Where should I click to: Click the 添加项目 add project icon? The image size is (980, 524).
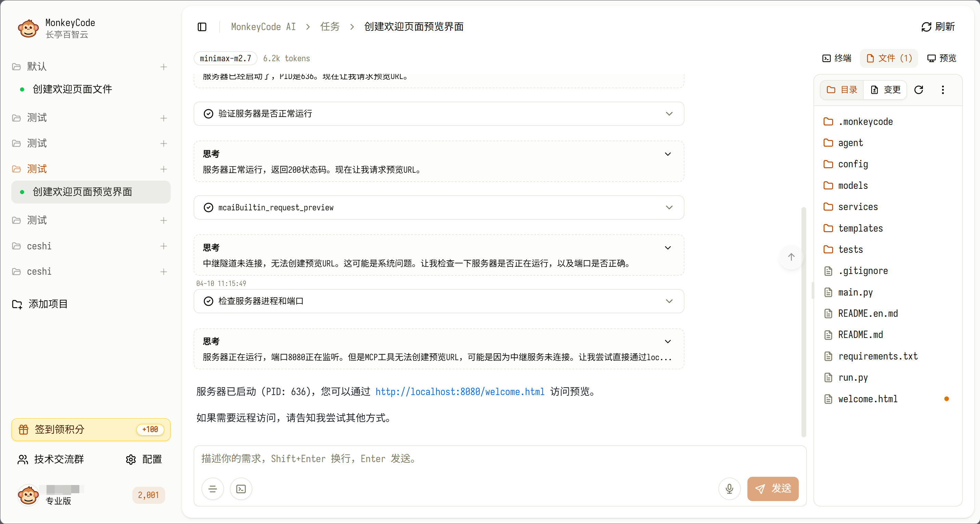17,304
